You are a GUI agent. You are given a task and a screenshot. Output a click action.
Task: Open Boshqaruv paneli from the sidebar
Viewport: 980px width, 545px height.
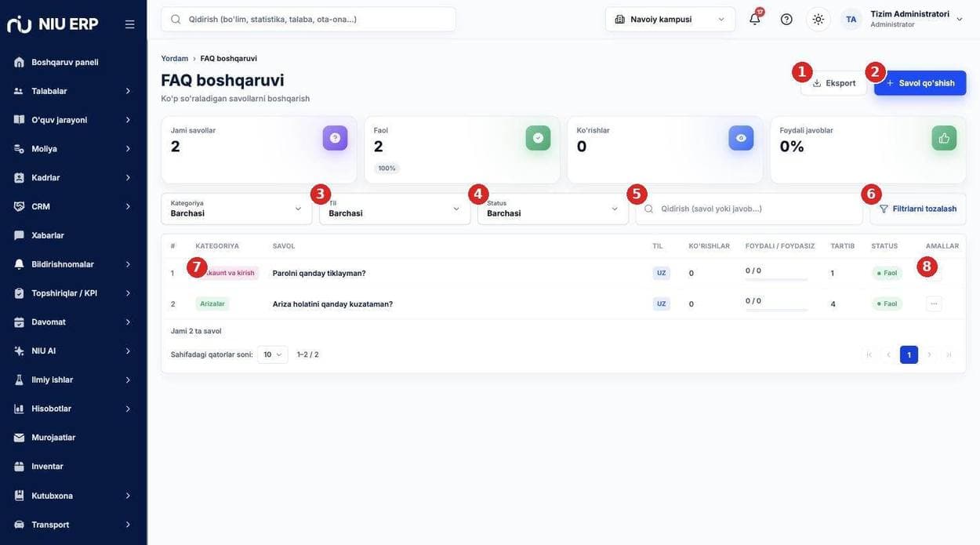74,62
